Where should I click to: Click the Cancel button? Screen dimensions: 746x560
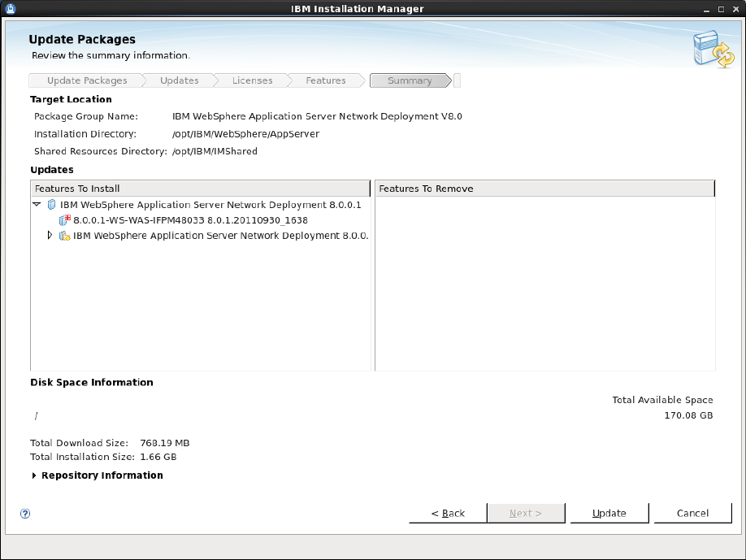click(692, 513)
